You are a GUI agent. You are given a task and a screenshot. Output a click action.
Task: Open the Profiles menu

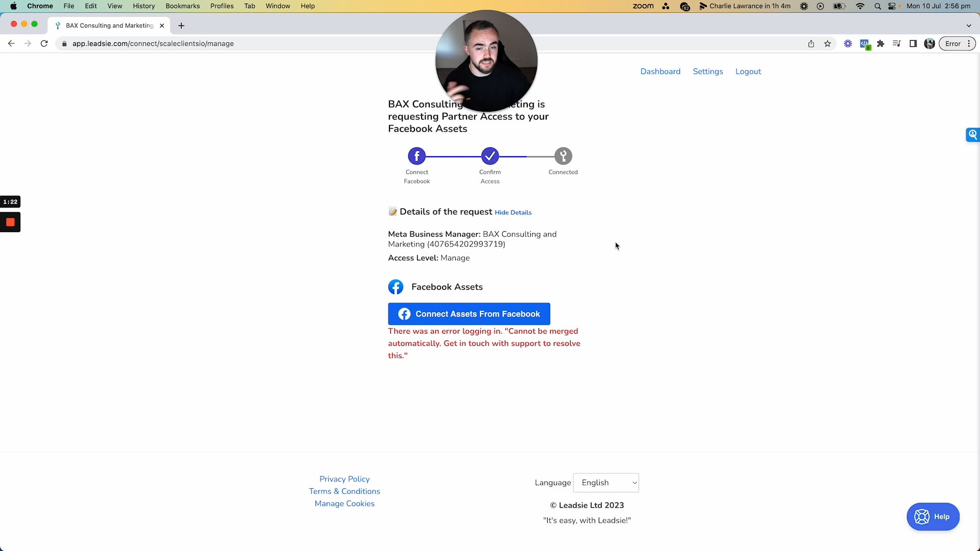click(x=222, y=6)
